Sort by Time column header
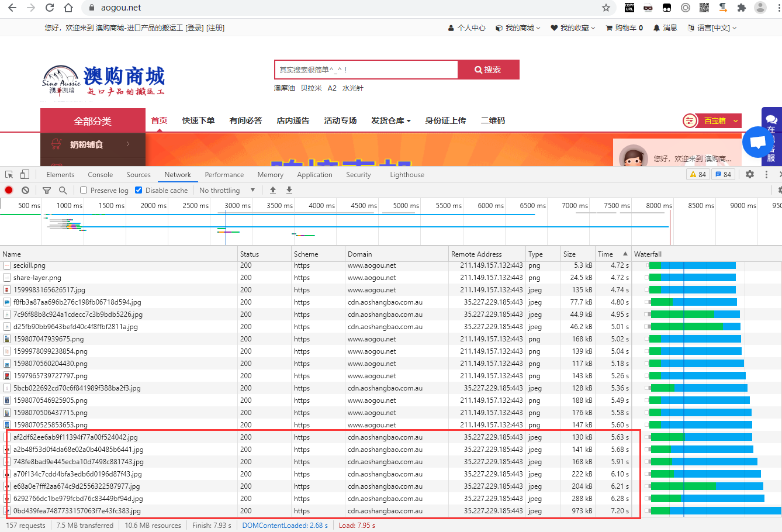Viewport: 782px width, 532px height. point(613,254)
